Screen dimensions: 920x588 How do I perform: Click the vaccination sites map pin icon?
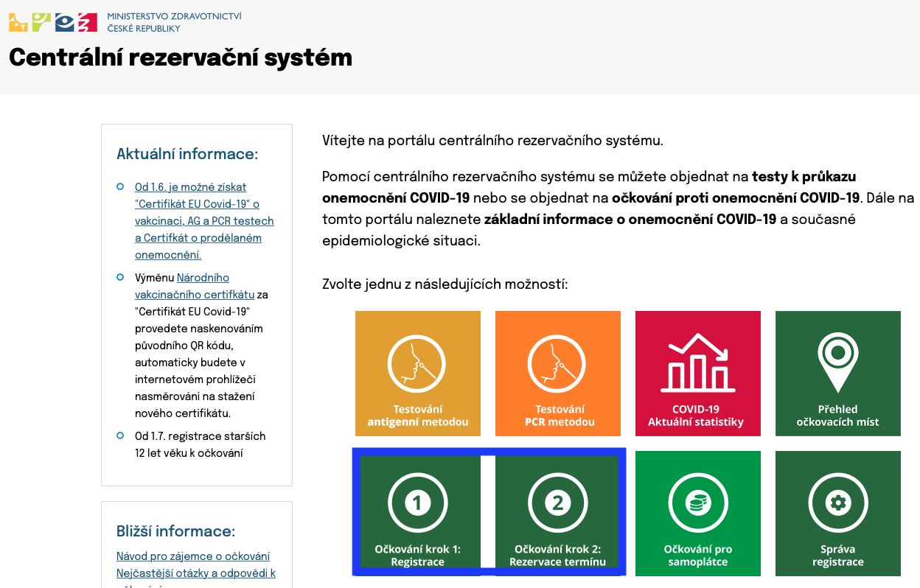[x=837, y=361]
